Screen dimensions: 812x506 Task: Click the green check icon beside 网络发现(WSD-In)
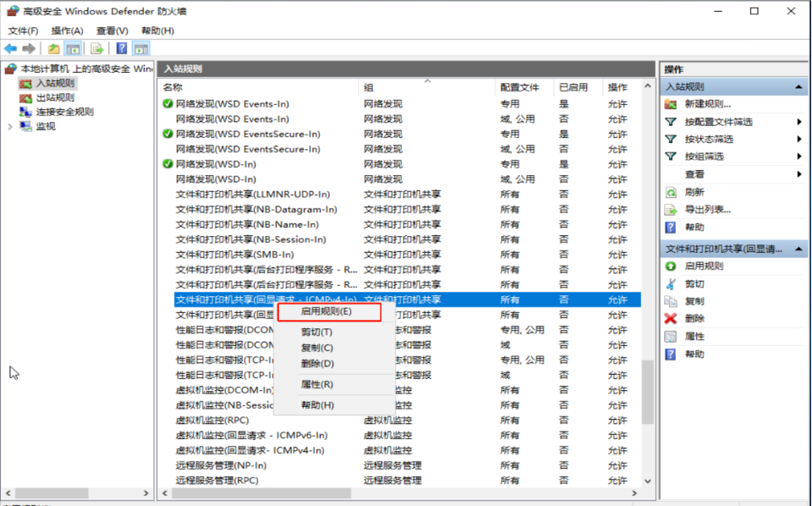(x=167, y=164)
